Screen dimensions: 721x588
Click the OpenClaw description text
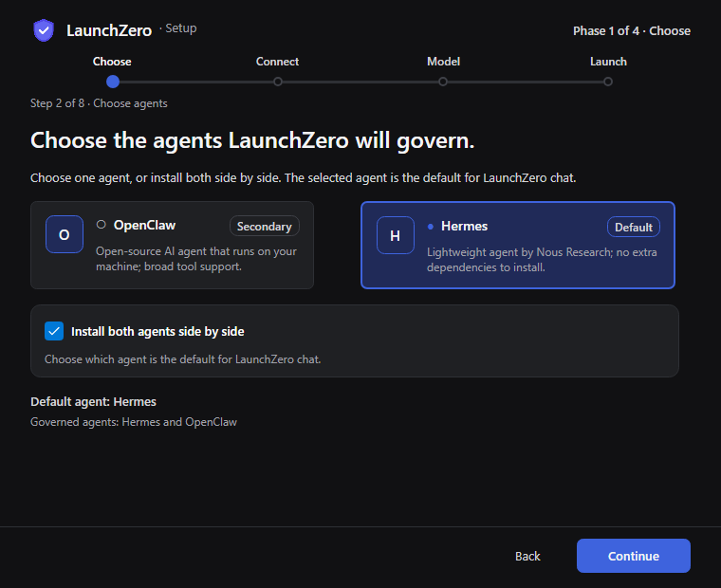(195, 259)
